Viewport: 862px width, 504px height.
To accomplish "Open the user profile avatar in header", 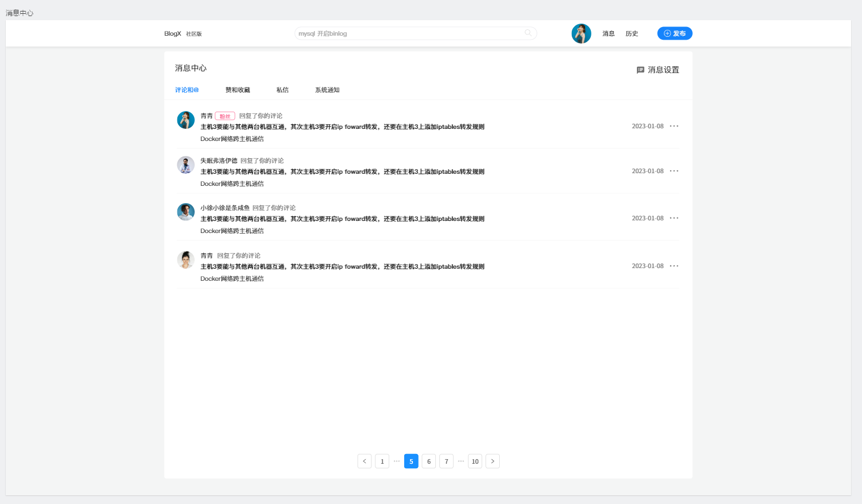I will pos(581,33).
